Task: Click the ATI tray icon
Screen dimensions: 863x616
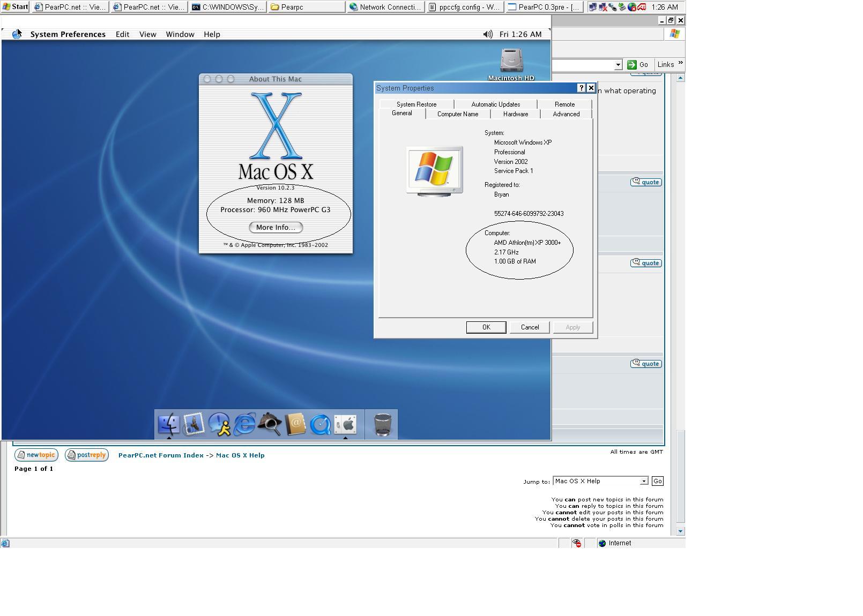Action: point(642,7)
